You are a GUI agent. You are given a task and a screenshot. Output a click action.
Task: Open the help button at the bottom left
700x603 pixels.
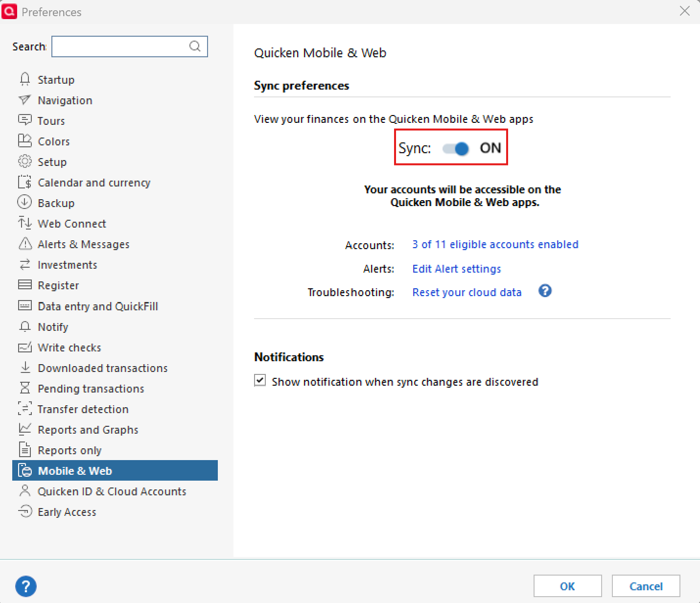[26, 586]
